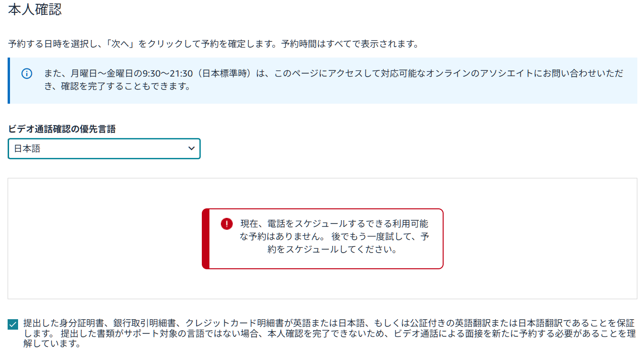Toggle checkbox via label starting 提出した身分証明書
The image size is (644, 362).
(x=329, y=333)
